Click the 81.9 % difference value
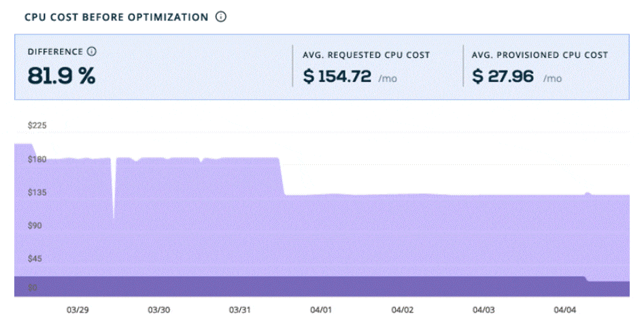 point(62,75)
